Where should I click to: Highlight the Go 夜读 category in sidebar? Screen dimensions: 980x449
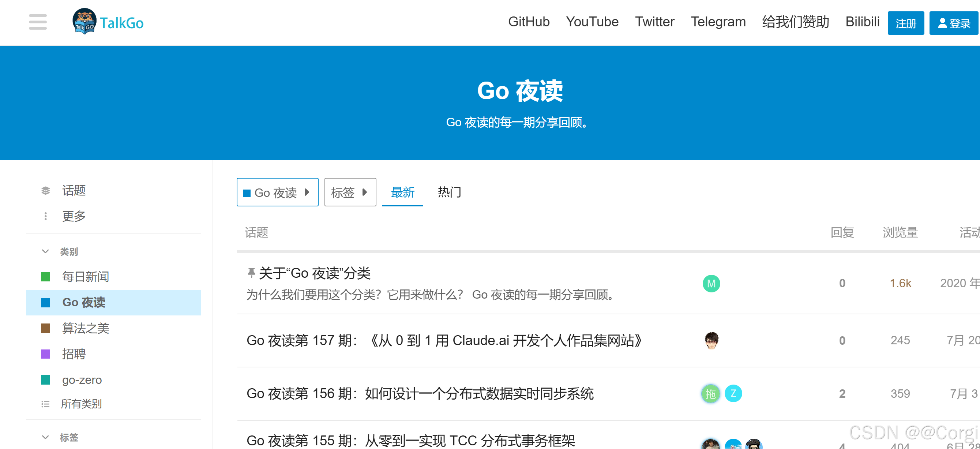coord(85,302)
